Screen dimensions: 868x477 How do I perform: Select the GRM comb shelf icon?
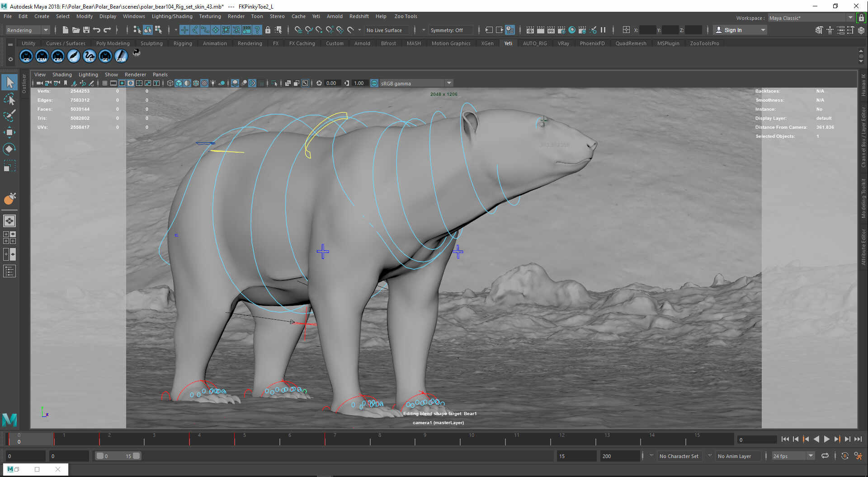coord(121,56)
